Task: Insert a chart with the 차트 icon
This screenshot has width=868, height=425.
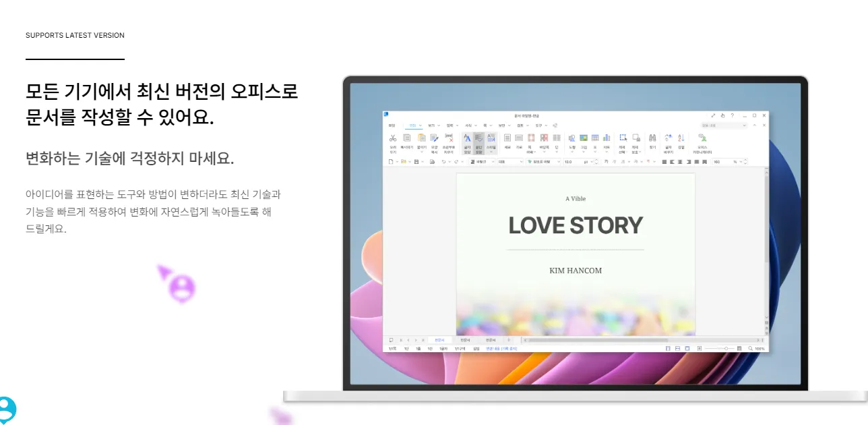Action: pos(607,138)
